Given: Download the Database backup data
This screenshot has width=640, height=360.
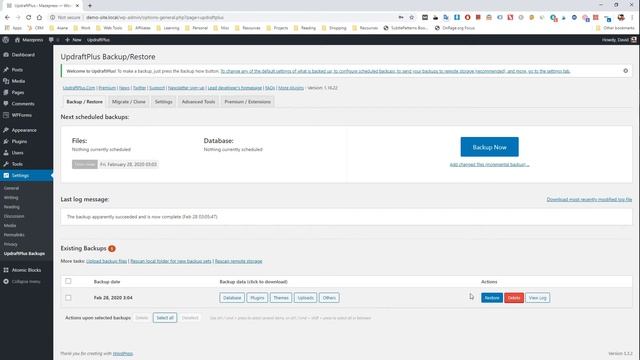Looking at the screenshot, I should pyautogui.click(x=232, y=298).
